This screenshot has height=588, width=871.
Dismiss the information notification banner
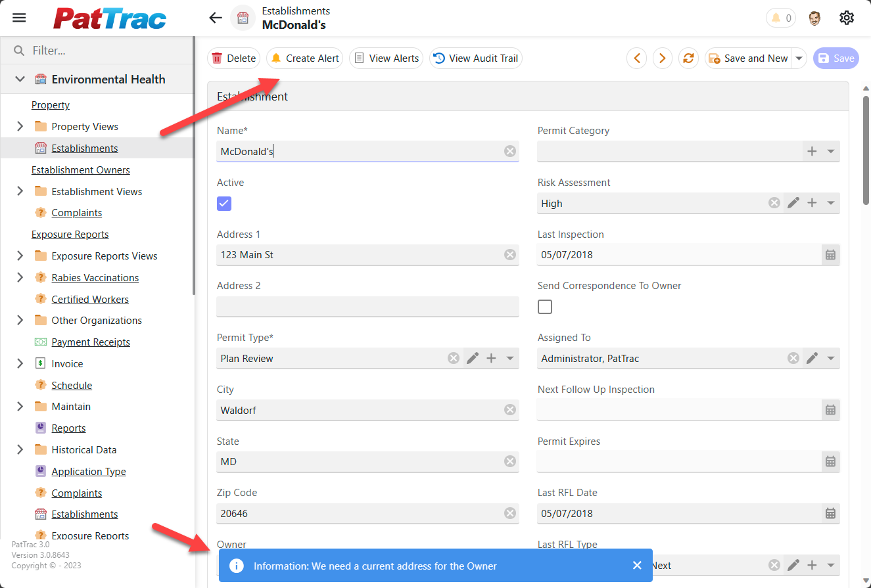(637, 566)
